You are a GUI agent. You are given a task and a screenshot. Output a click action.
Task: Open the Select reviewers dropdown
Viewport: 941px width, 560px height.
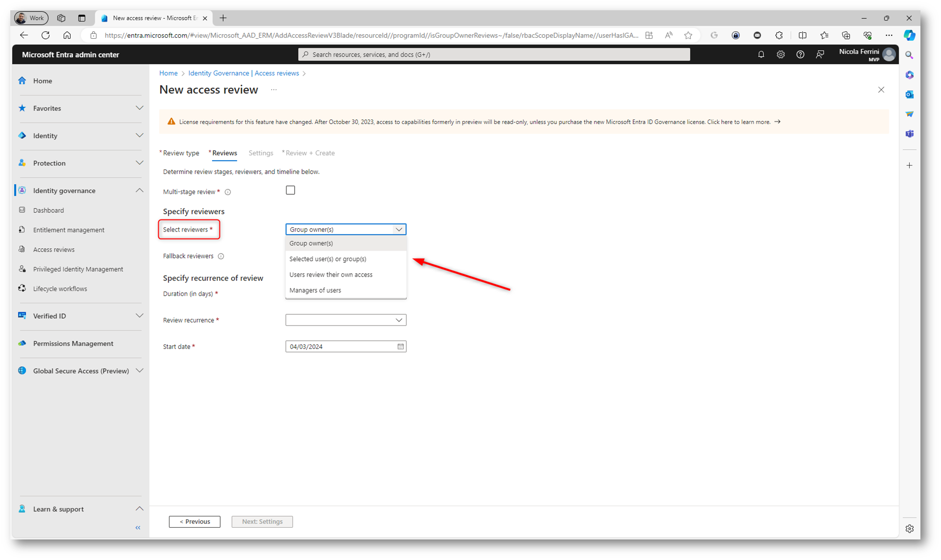click(x=346, y=229)
